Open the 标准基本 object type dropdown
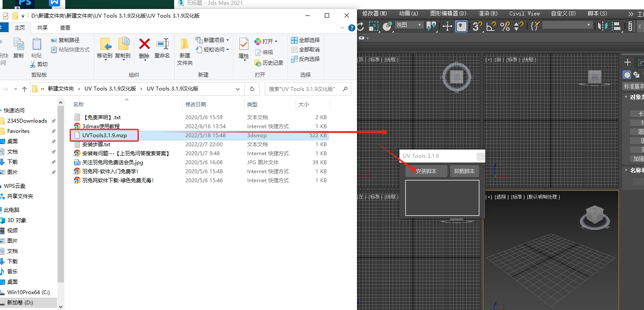Screen dimensions: 644x310 point(633,86)
